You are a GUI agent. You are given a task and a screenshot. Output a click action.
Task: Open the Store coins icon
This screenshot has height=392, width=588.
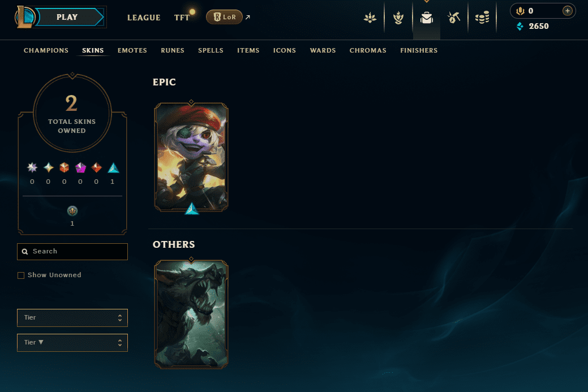coord(482,18)
